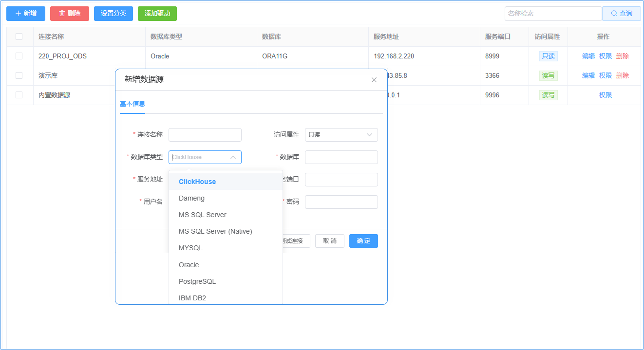Click the 新增 button with plus icon
Viewport: 644px width, 350px height.
pos(26,14)
